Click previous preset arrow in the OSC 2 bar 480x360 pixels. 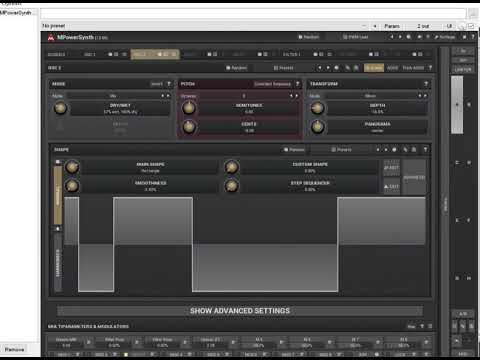click(320, 68)
